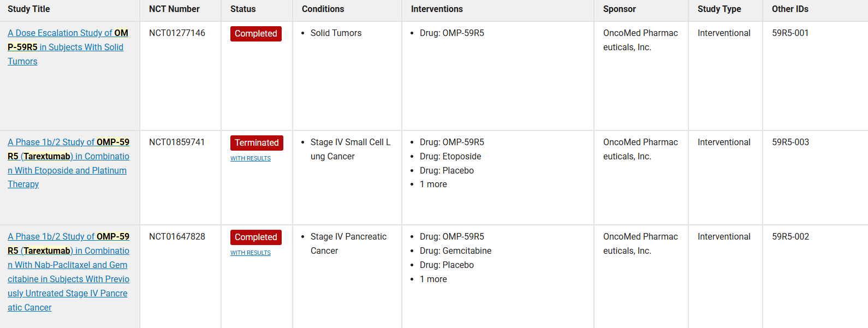Click the Completed badge for NCT01647828

[256, 237]
